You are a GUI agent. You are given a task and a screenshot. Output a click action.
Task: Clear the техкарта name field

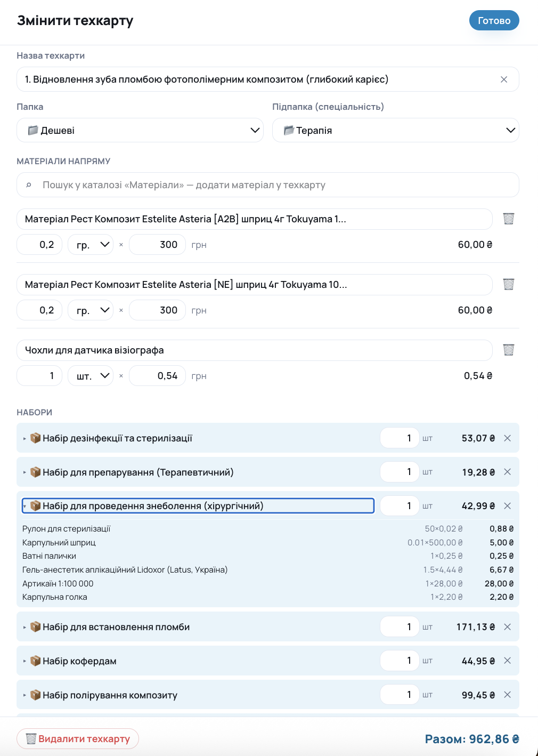[504, 79]
